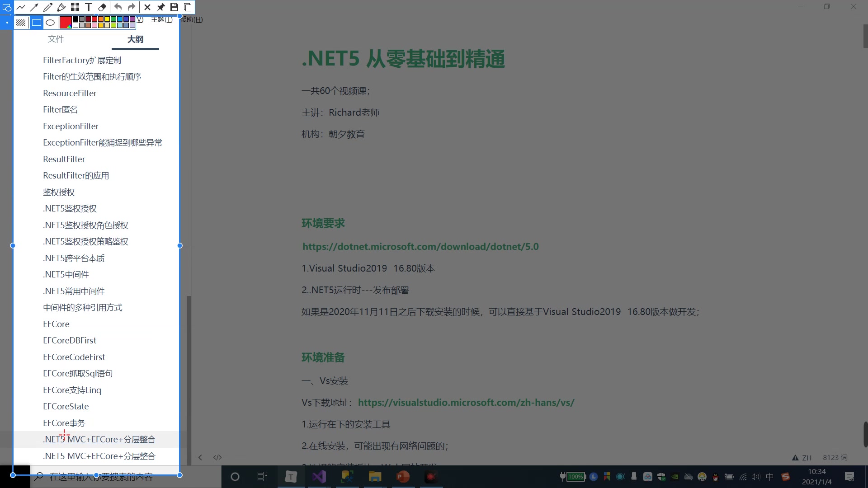Jump to FilterFactory扩展定制 in outline

click(82, 60)
